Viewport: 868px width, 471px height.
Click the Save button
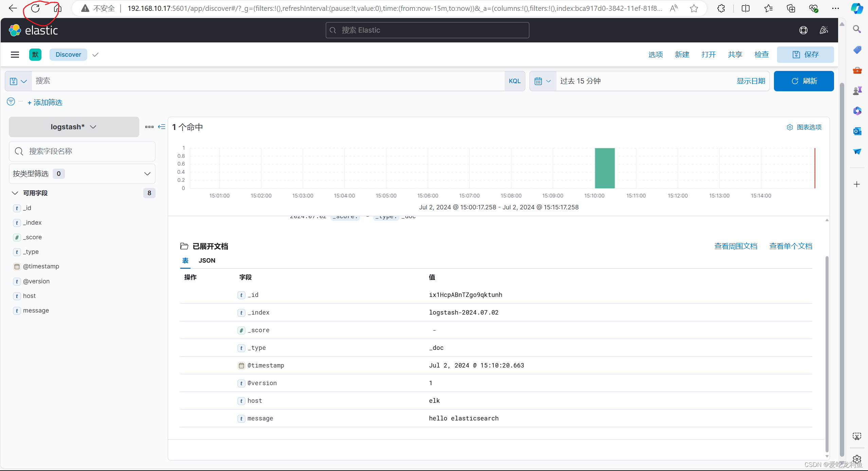(805, 55)
